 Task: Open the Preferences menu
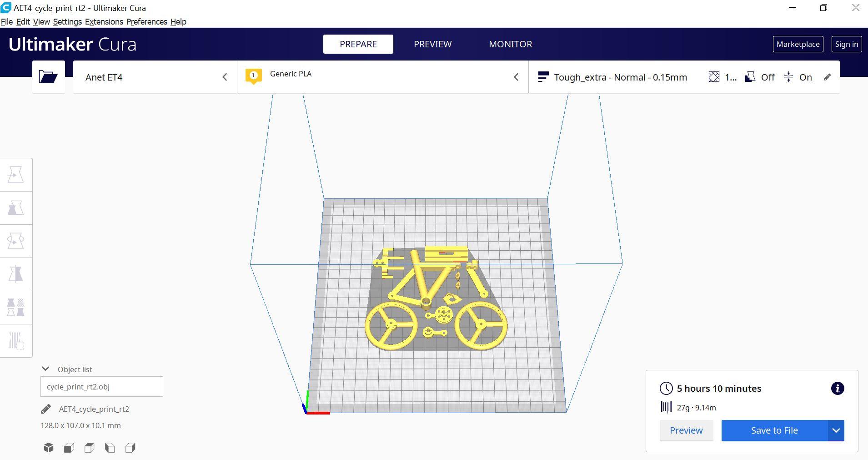(147, 22)
